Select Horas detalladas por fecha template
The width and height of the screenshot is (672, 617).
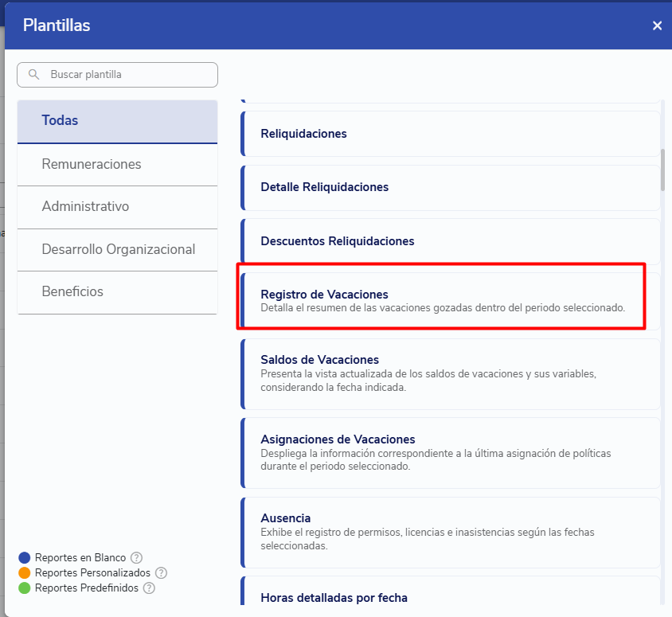point(451,592)
